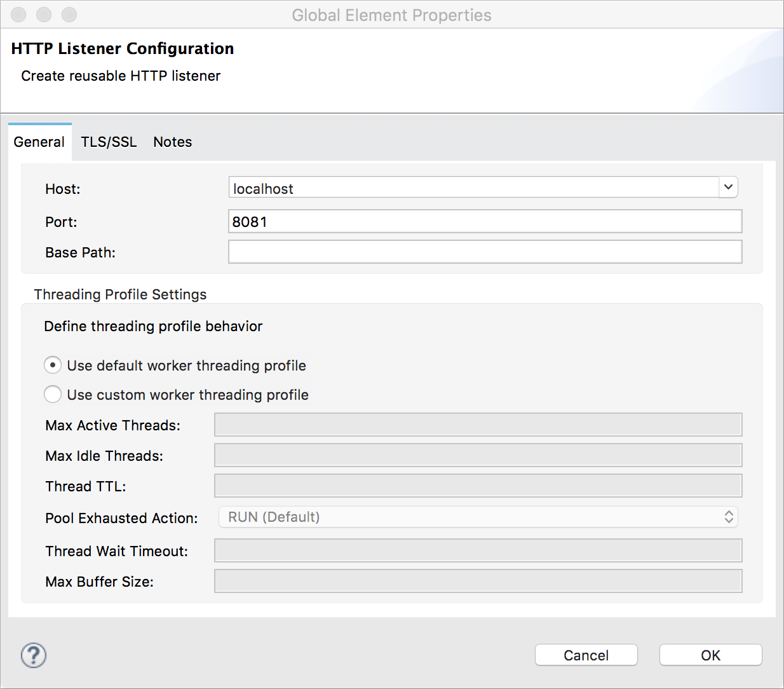Image resolution: width=784 pixels, height=689 pixels.
Task: Click the Max Active Threads field
Action: click(478, 425)
